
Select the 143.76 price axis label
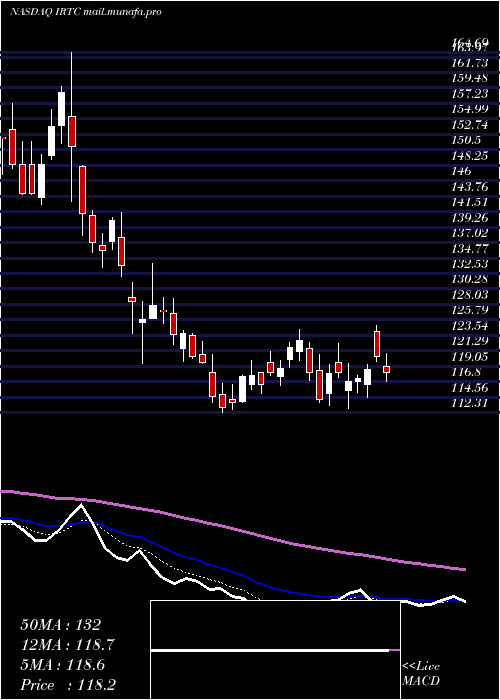470,186
